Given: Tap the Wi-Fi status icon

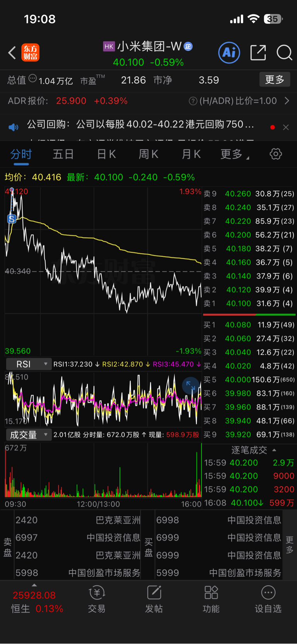Looking at the screenshot, I should [254, 19].
